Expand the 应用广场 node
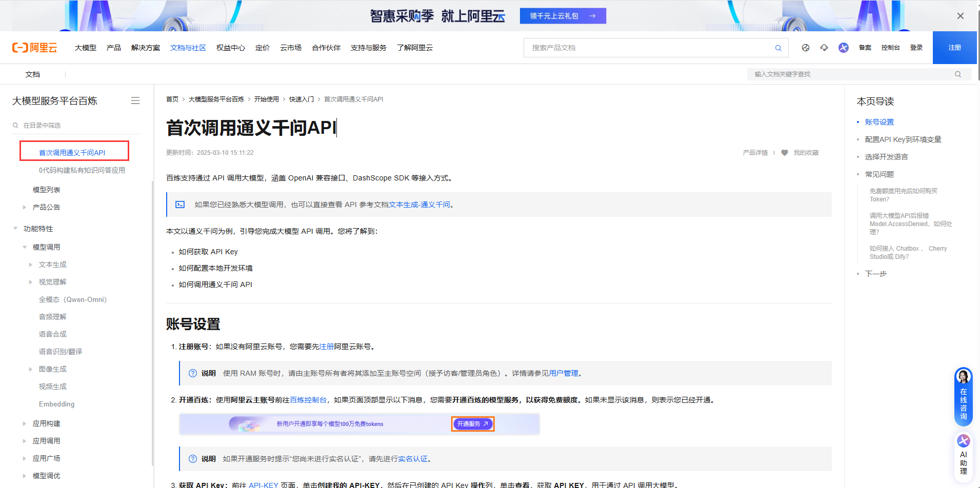The width and height of the screenshot is (980, 488). pyautogui.click(x=24, y=458)
